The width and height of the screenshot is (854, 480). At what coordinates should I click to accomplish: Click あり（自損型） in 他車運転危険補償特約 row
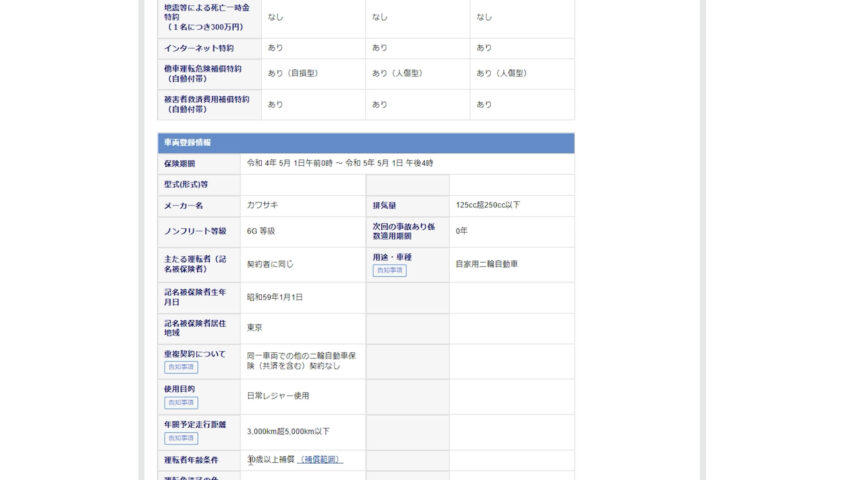[292, 73]
